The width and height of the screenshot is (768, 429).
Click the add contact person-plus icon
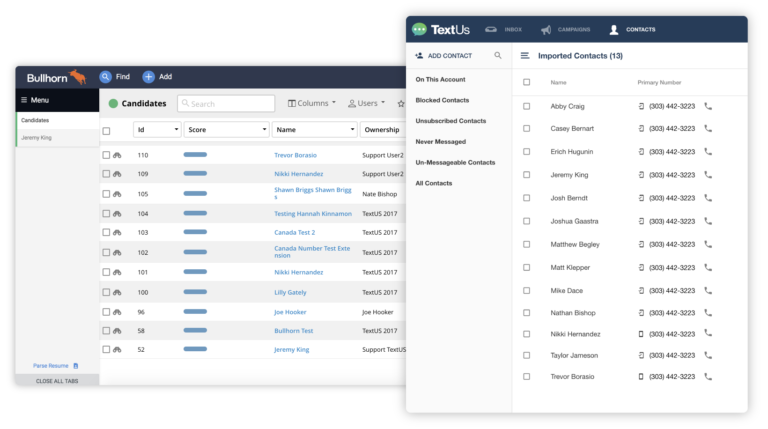coord(419,56)
